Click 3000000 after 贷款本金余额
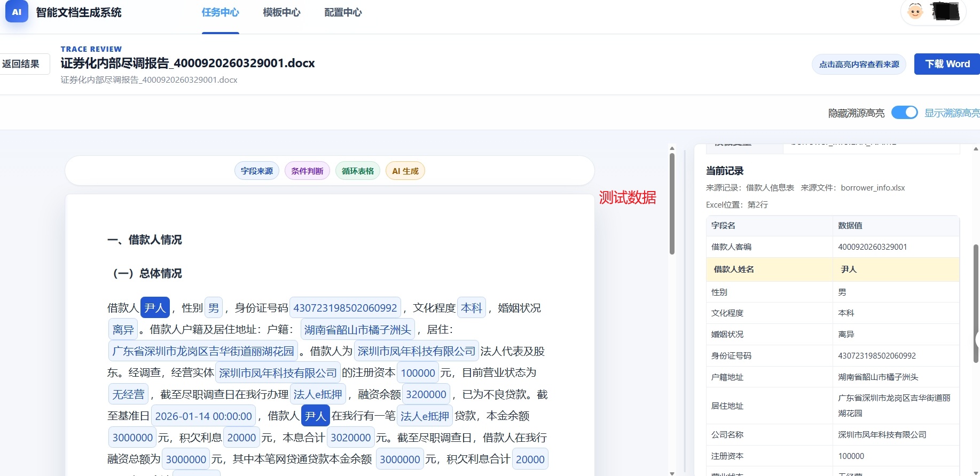980x476 pixels. [x=399, y=459]
